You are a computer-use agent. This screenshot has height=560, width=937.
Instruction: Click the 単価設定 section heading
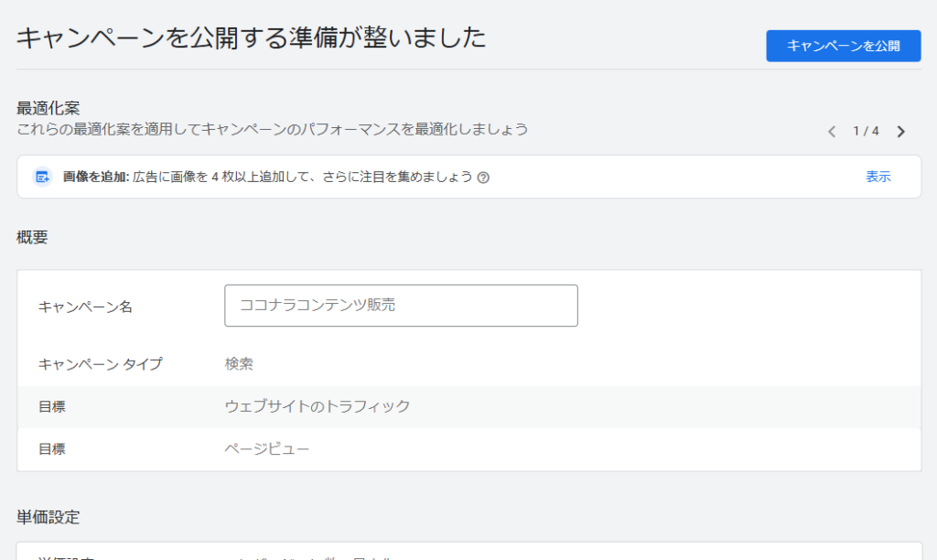(x=48, y=517)
